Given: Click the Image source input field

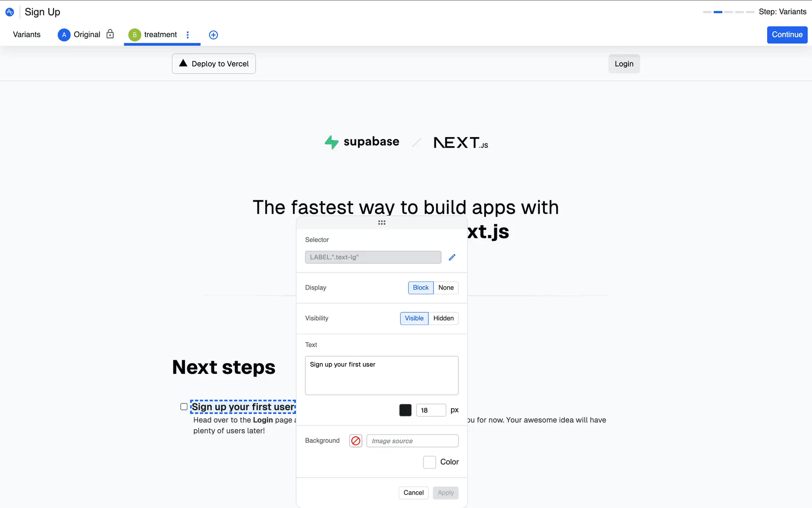Looking at the screenshot, I should point(412,441).
